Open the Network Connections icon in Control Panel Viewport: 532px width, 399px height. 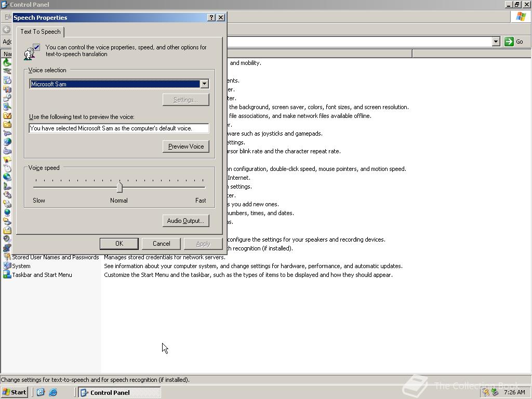tap(7, 178)
